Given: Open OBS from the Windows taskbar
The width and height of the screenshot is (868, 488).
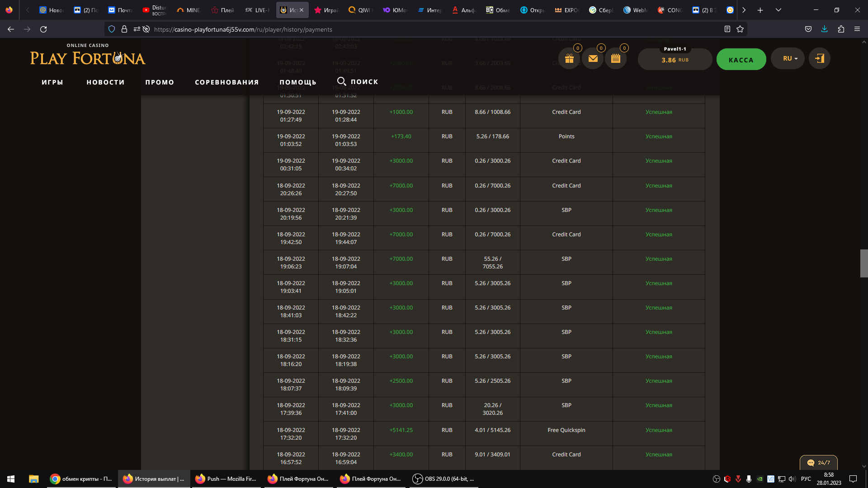Looking at the screenshot, I should (x=443, y=479).
